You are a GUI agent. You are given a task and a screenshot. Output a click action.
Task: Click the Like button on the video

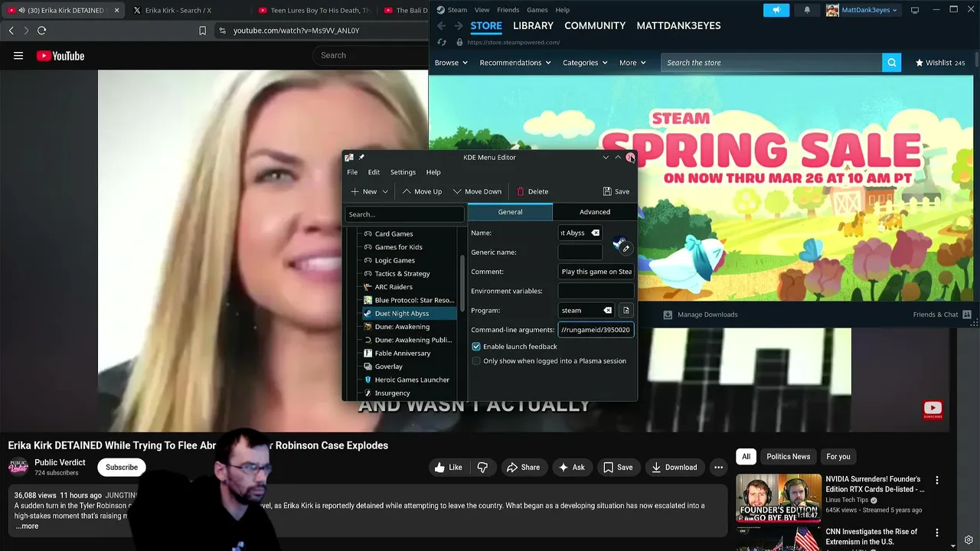coord(448,468)
